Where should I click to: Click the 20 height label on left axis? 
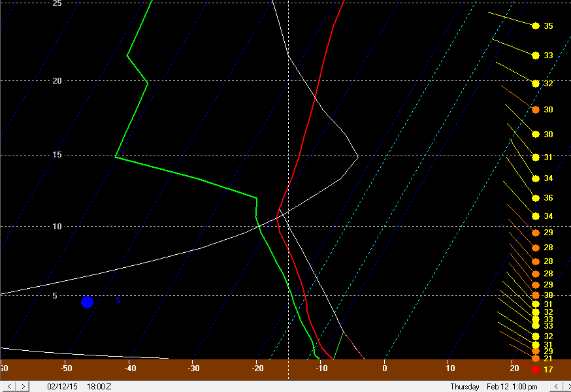57,81
